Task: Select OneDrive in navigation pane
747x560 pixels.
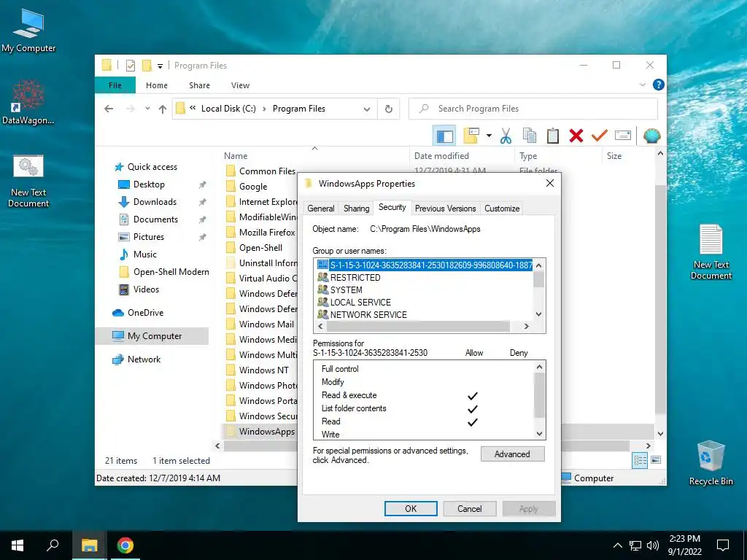Action: 145,313
